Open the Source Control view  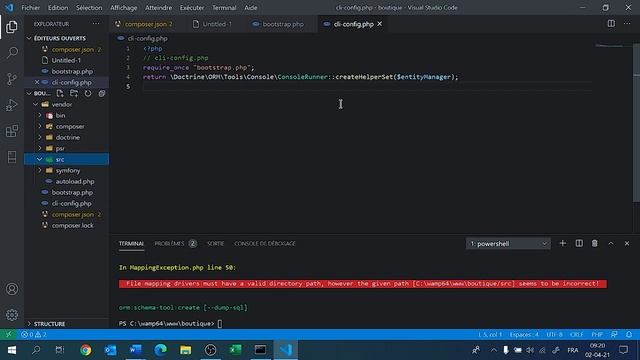(12, 79)
